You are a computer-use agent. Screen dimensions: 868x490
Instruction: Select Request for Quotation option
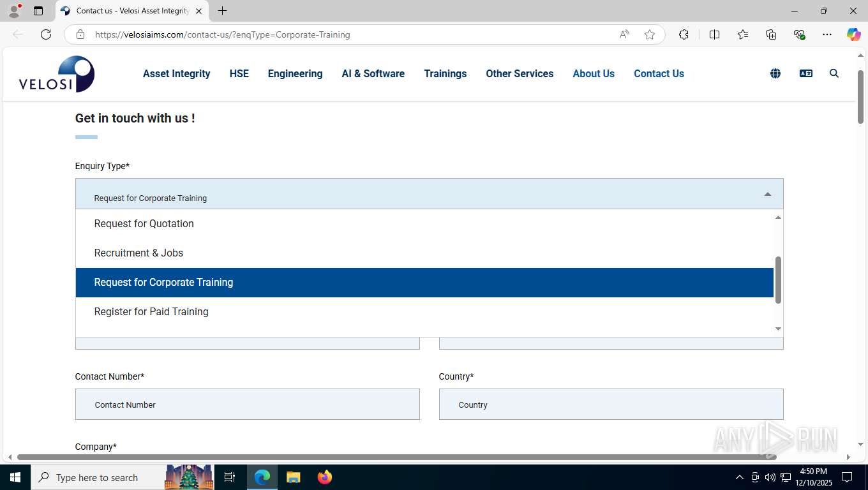pos(424,223)
